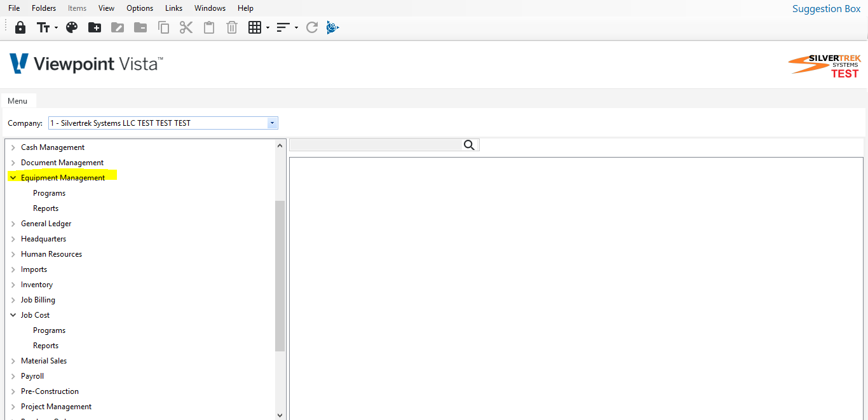Open dropdown arrow beside sort icon
Image resolution: width=868 pixels, height=420 pixels.
point(296,28)
